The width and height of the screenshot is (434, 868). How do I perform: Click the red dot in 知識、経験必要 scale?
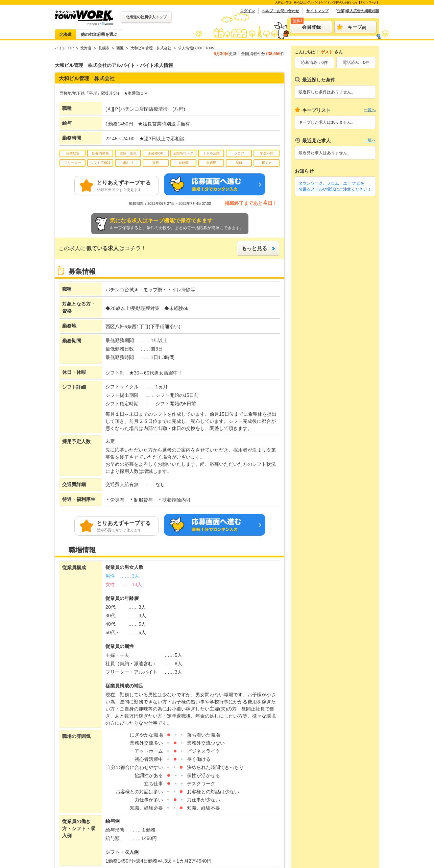click(181, 808)
